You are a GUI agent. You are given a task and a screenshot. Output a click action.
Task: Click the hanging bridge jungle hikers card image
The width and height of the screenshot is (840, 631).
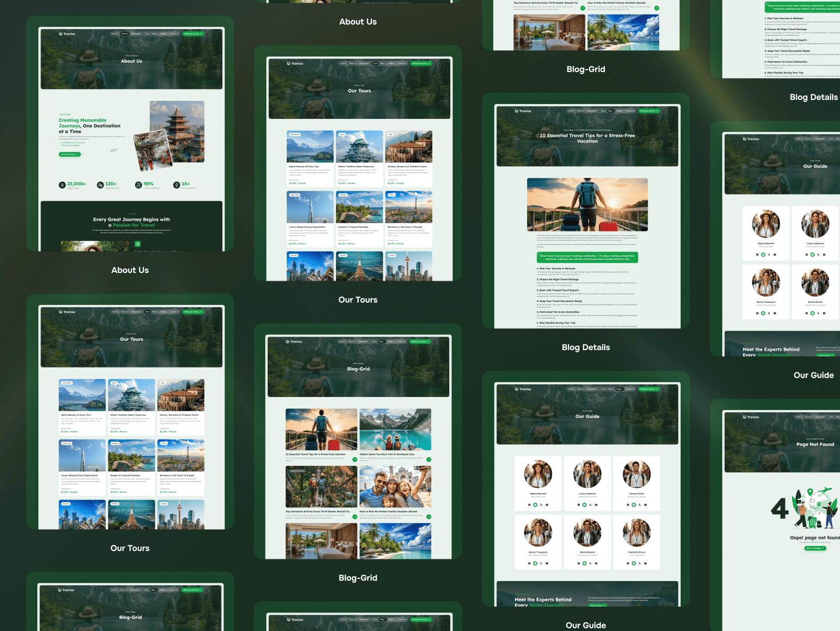321,487
